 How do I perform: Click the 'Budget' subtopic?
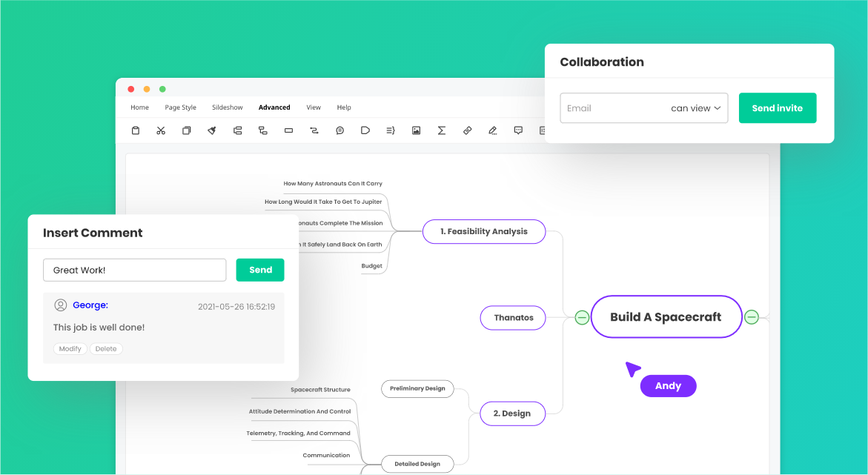372,266
